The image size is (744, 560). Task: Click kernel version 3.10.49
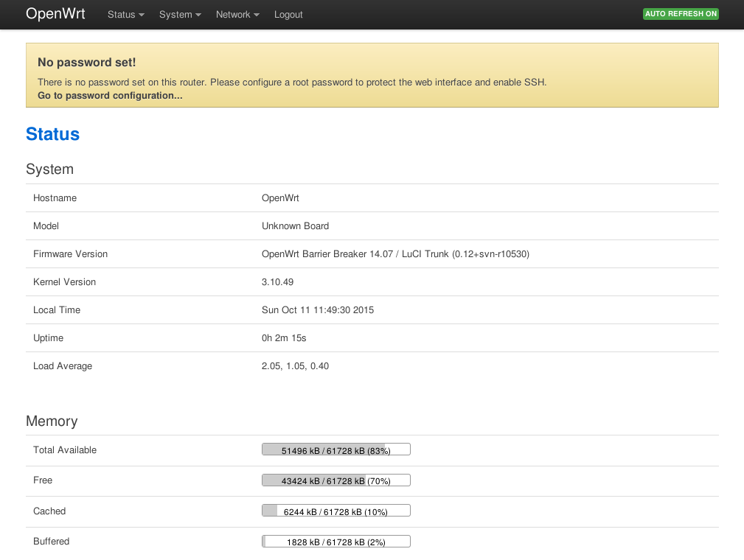pyautogui.click(x=277, y=282)
